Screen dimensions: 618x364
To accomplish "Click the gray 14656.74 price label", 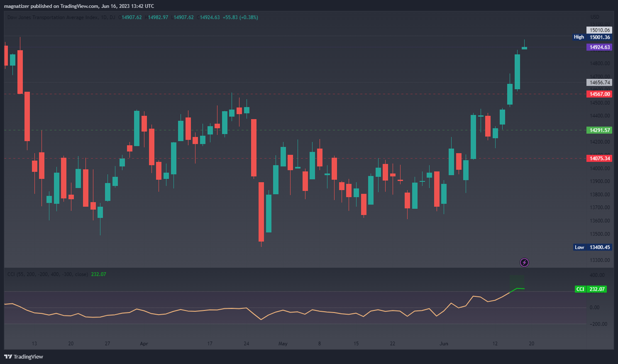I will [x=600, y=83].
